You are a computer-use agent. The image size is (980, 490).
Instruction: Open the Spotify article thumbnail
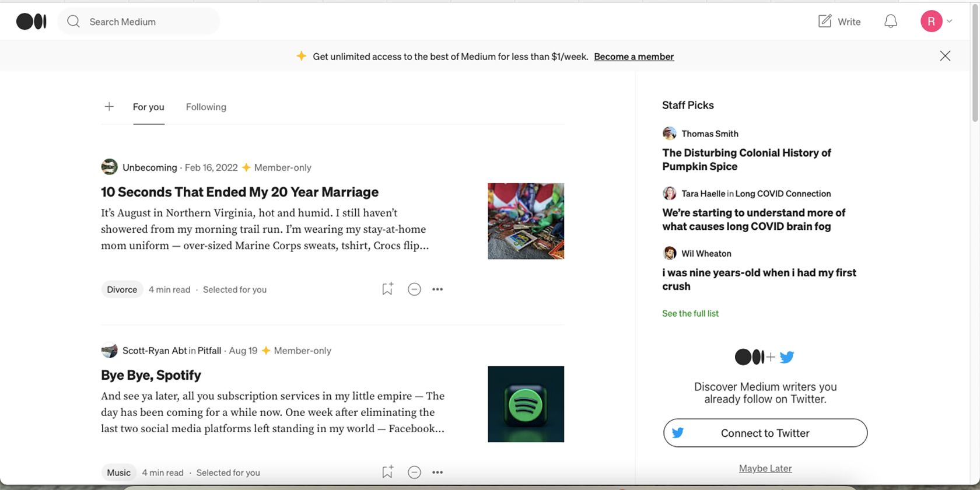tap(526, 404)
